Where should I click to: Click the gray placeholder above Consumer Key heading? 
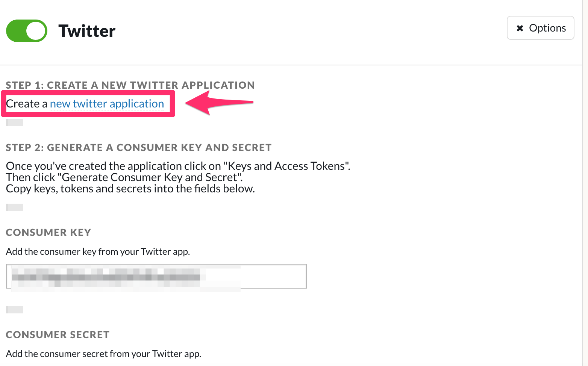[x=15, y=207]
